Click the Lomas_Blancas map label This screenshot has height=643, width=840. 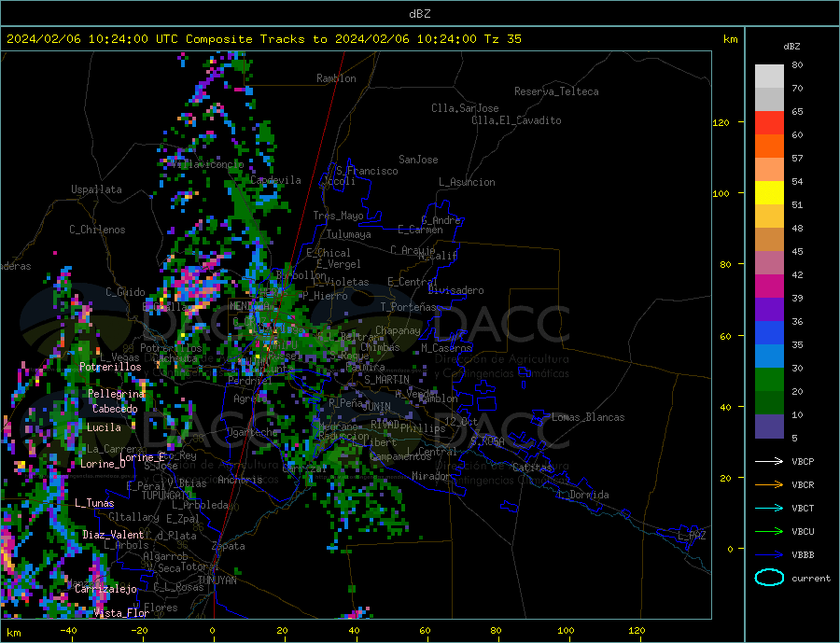click(x=588, y=417)
